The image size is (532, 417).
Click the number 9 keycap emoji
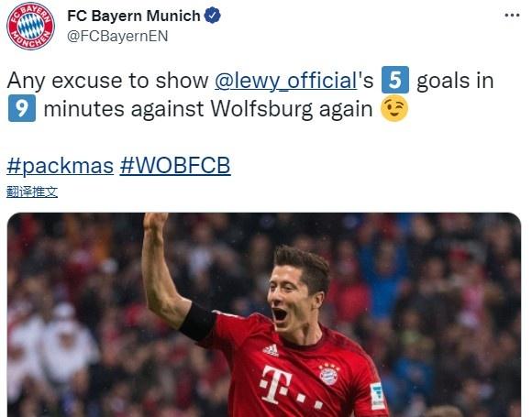[x=22, y=108]
